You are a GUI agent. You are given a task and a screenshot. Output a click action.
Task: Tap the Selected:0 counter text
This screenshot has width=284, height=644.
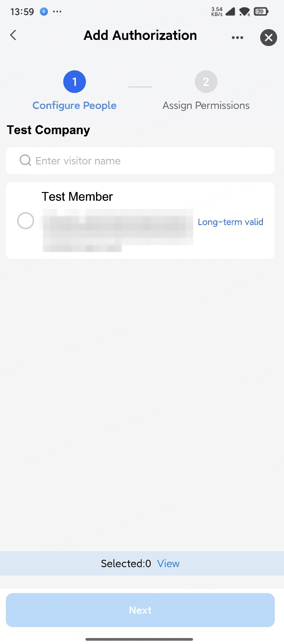[126, 564]
